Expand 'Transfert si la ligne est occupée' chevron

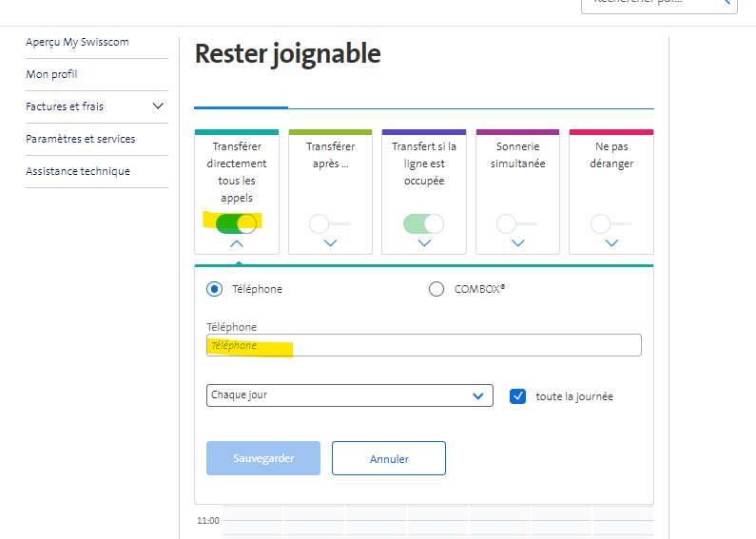[424, 243]
